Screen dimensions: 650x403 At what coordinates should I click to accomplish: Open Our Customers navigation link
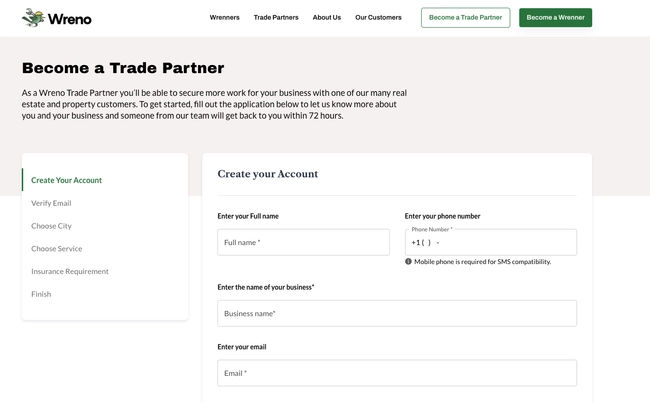point(378,17)
